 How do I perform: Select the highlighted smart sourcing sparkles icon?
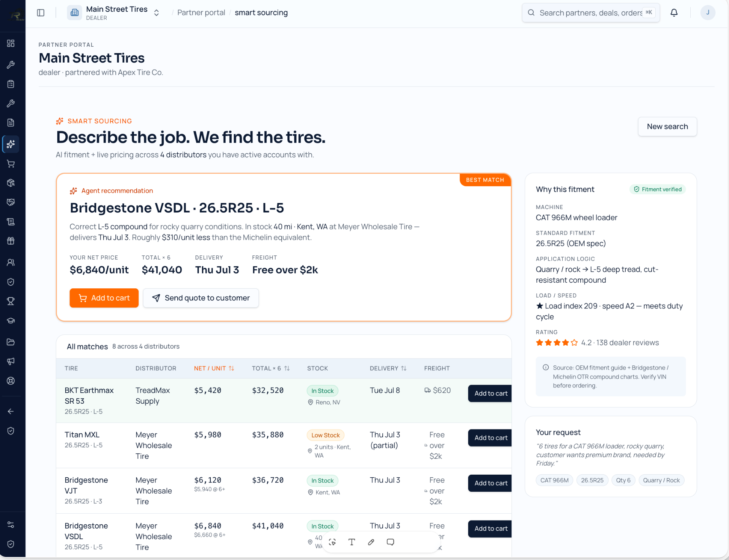pos(11,144)
